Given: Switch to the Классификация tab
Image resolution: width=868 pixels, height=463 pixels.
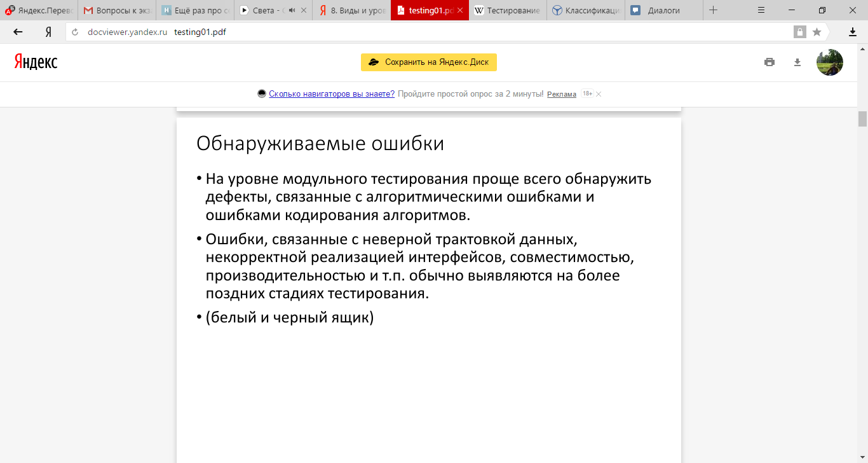Looking at the screenshot, I should pos(587,10).
